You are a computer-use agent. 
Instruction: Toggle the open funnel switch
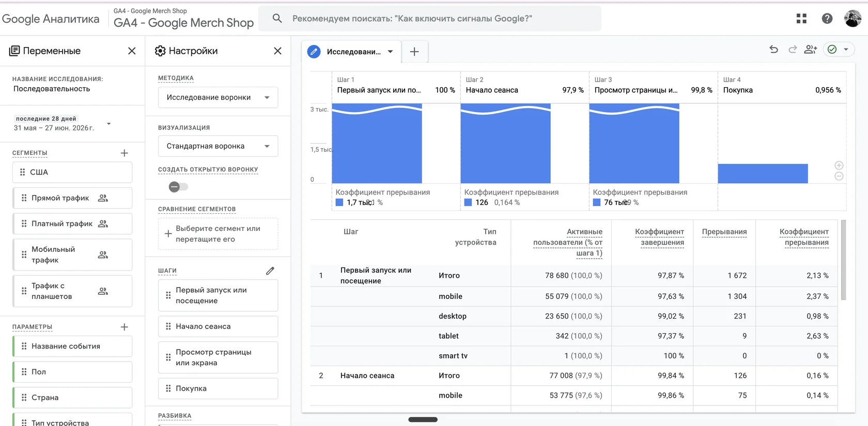(x=178, y=187)
